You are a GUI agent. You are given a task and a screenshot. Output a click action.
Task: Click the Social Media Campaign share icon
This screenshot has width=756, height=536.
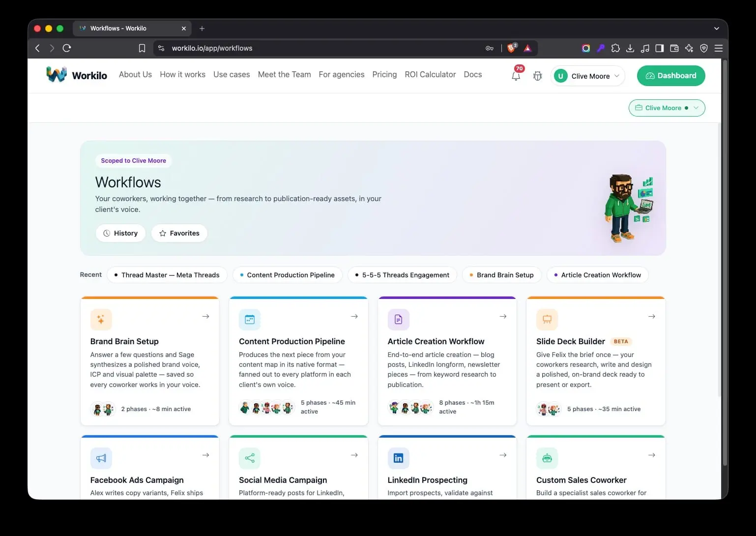tap(250, 458)
